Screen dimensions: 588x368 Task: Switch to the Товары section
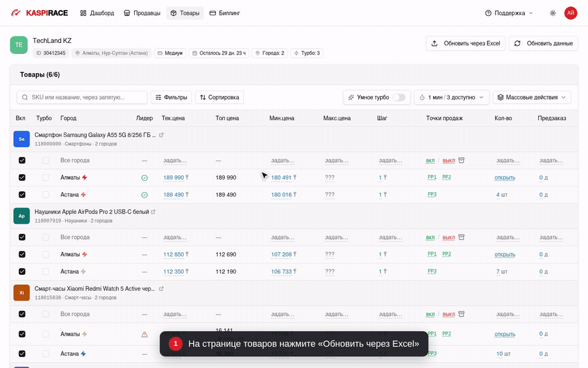point(185,13)
